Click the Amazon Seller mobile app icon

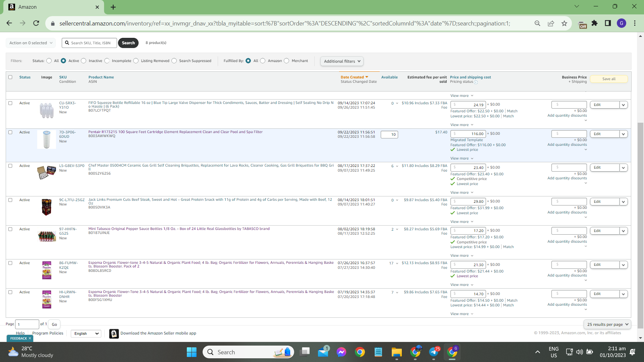pos(114,334)
